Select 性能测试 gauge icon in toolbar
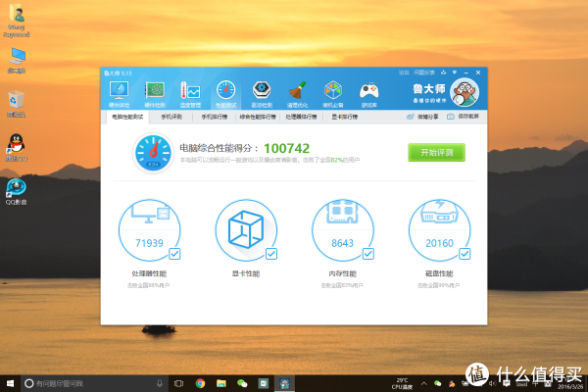Viewport: 588px width, 392px height. coord(225,94)
